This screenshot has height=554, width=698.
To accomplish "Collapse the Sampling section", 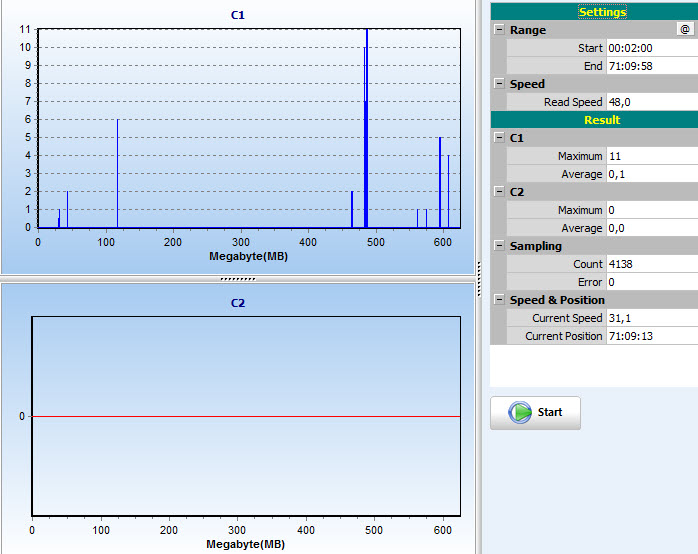I will click(499, 245).
